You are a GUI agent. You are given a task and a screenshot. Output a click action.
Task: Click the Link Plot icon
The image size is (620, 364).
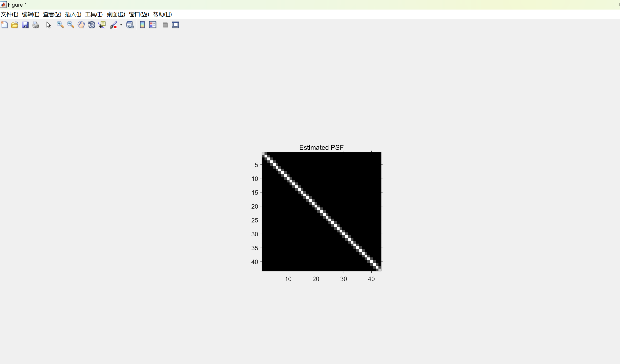pos(130,25)
